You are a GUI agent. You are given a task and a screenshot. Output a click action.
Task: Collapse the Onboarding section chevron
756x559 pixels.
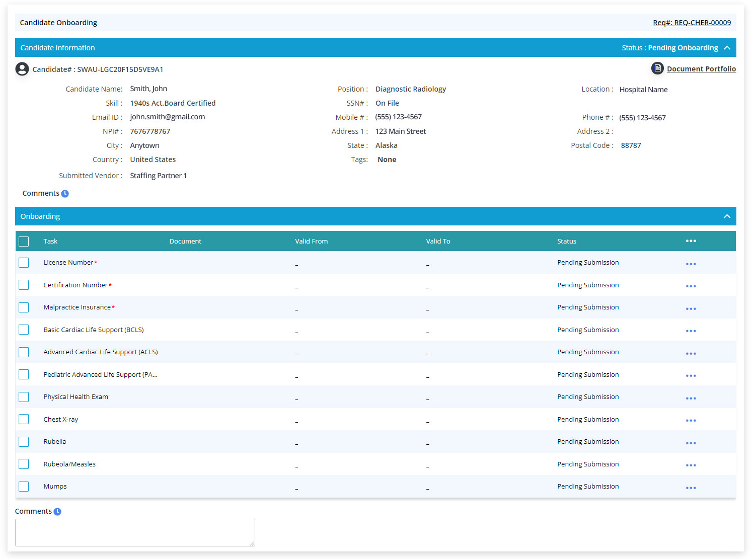[727, 216]
